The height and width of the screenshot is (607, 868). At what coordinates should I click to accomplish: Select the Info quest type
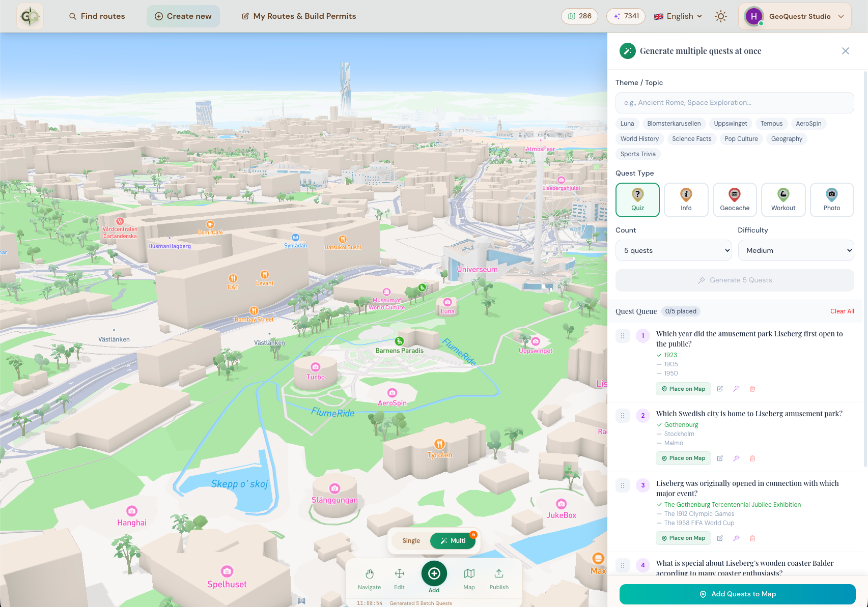(686, 199)
